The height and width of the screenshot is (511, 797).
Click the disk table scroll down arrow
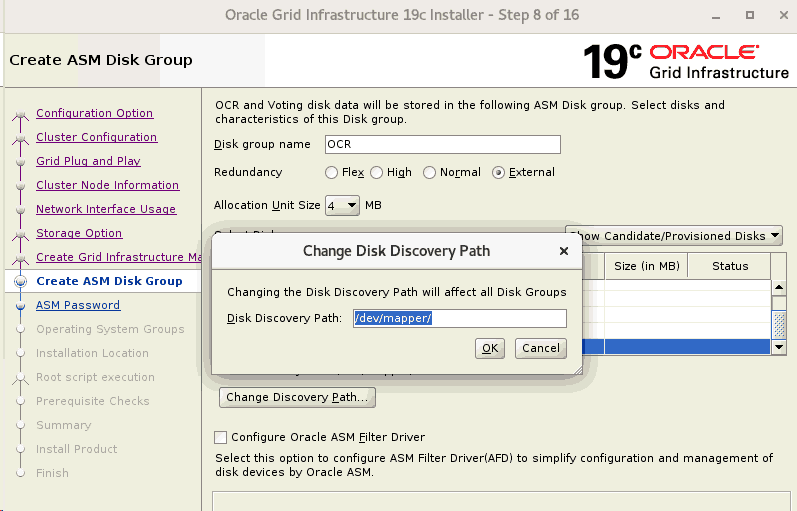tap(779, 347)
